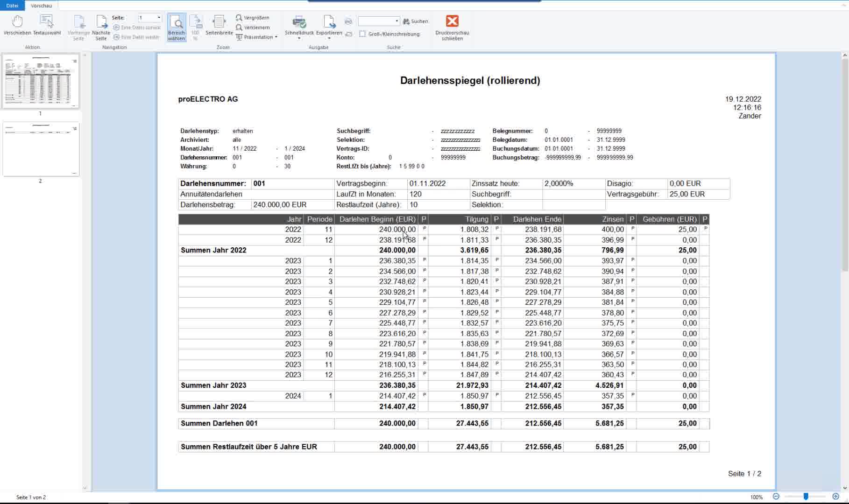This screenshot has height=504, width=849.
Task: Go to Nächste Seite
Action: pos(101,28)
